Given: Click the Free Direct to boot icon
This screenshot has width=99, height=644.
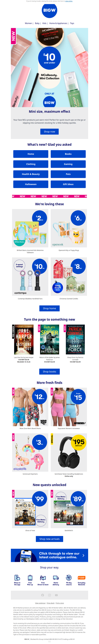Looking at the screenshot, I should tap(43, 578).
